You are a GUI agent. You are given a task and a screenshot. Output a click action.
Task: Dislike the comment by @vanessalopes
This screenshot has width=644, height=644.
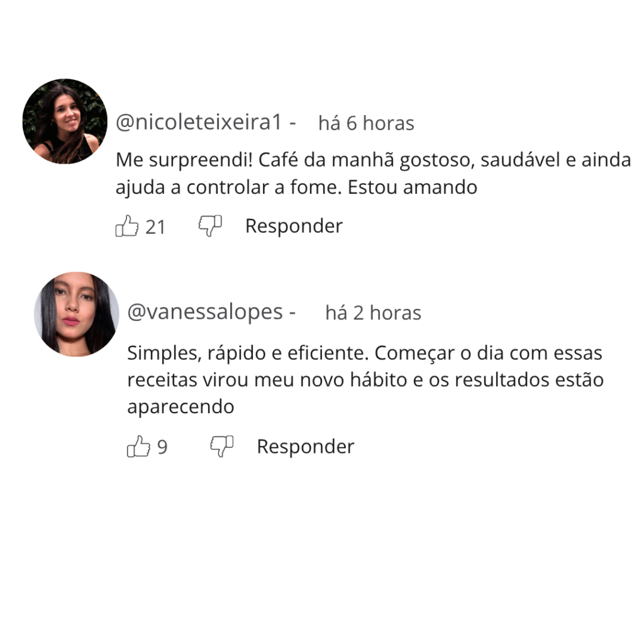click(222, 447)
